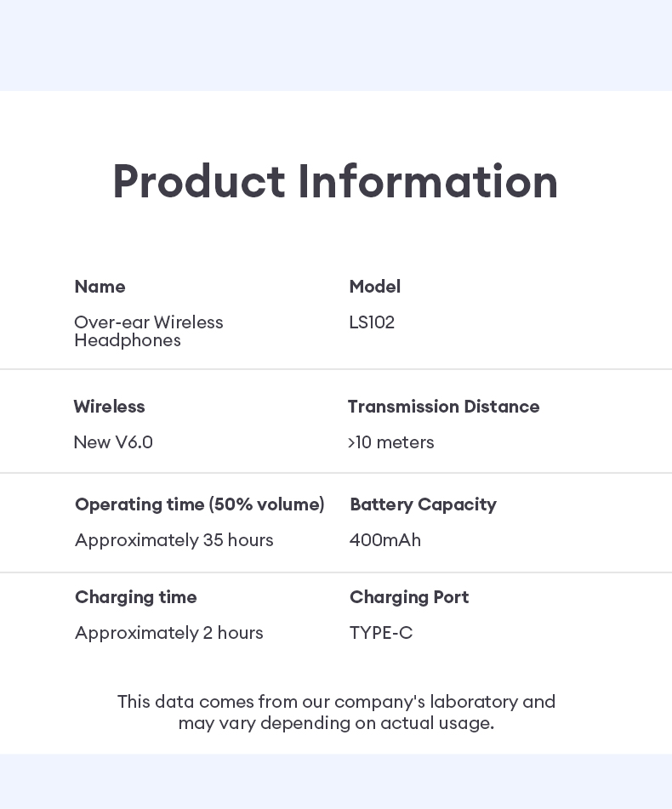Screen dimensions: 672x809
Task: Click the Product Information heading
Action: point(335,182)
